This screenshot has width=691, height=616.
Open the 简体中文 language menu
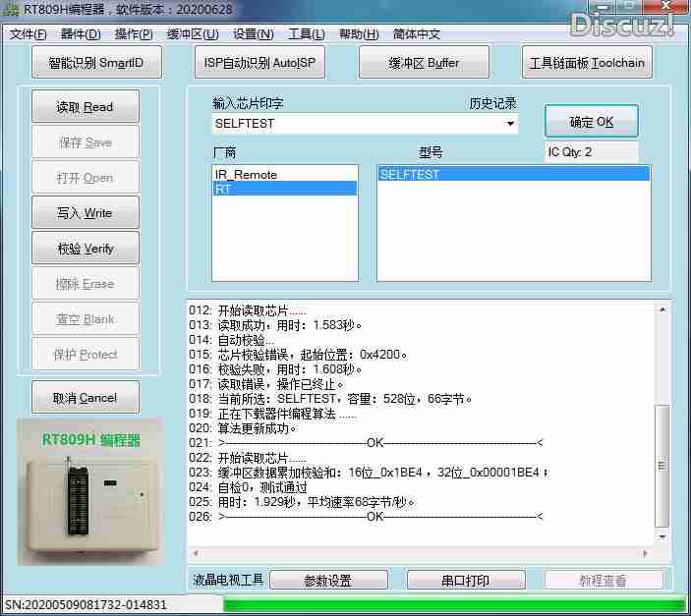[x=417, y=34]
